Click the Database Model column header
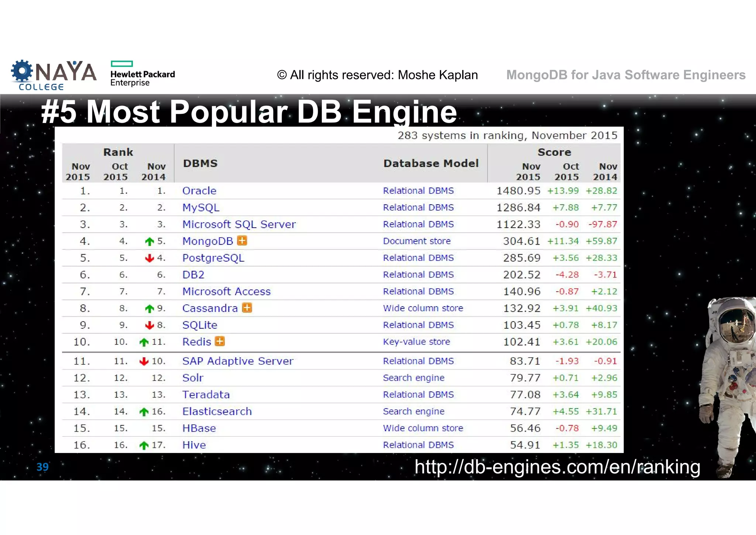 (x=431, y=163)
